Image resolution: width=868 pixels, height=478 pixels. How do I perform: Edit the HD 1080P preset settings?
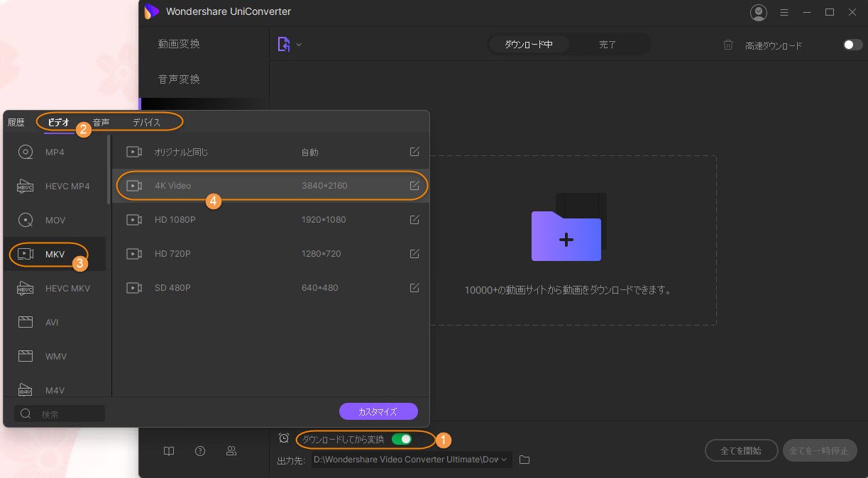coord(414,220)
